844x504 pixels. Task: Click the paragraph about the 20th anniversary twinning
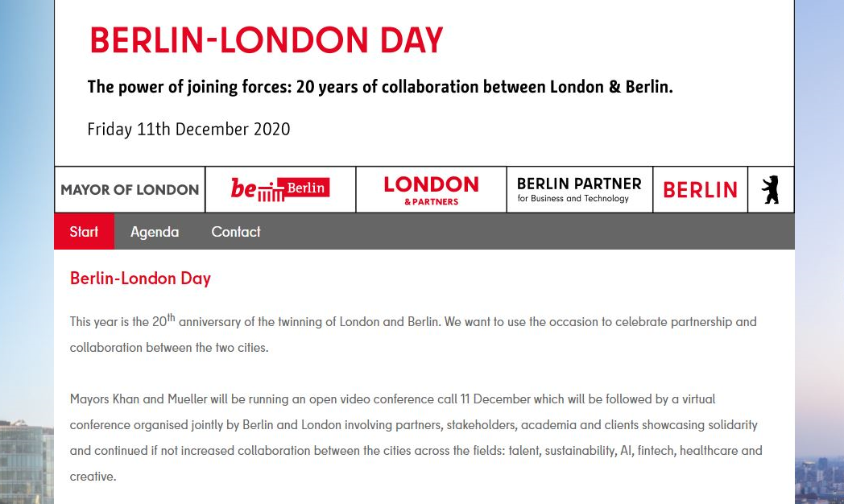[x=413, y=333]
